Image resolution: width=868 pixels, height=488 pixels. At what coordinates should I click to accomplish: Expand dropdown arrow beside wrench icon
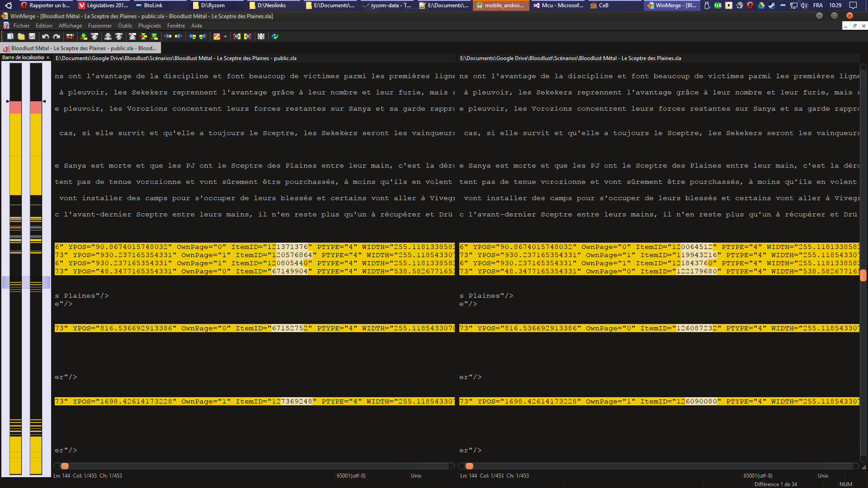point(225,37)
